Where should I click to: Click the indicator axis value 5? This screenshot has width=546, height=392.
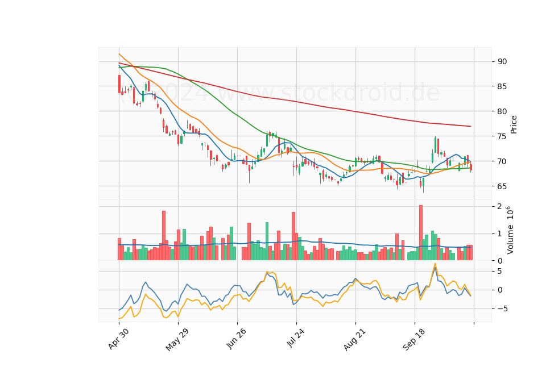point(500,272)
